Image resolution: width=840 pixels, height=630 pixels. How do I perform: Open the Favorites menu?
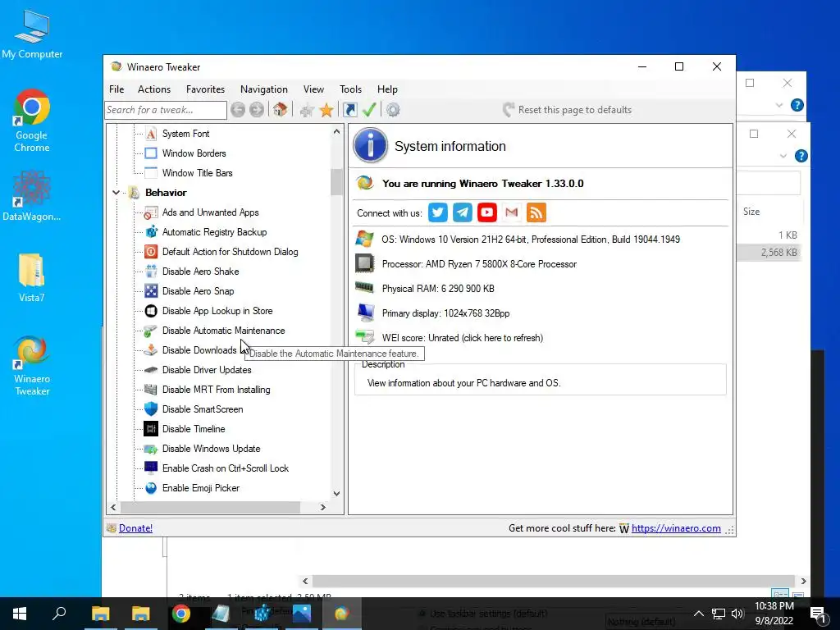205,89
